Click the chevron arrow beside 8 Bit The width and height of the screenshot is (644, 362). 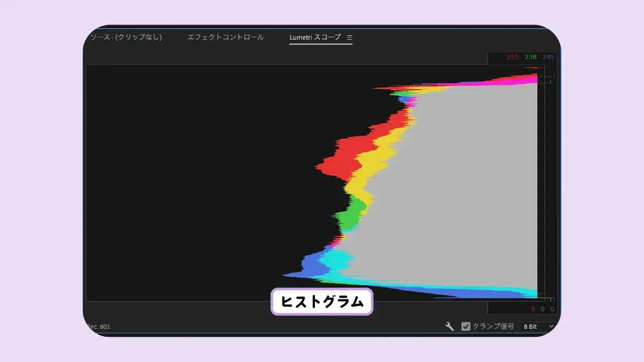coord(551,326)
